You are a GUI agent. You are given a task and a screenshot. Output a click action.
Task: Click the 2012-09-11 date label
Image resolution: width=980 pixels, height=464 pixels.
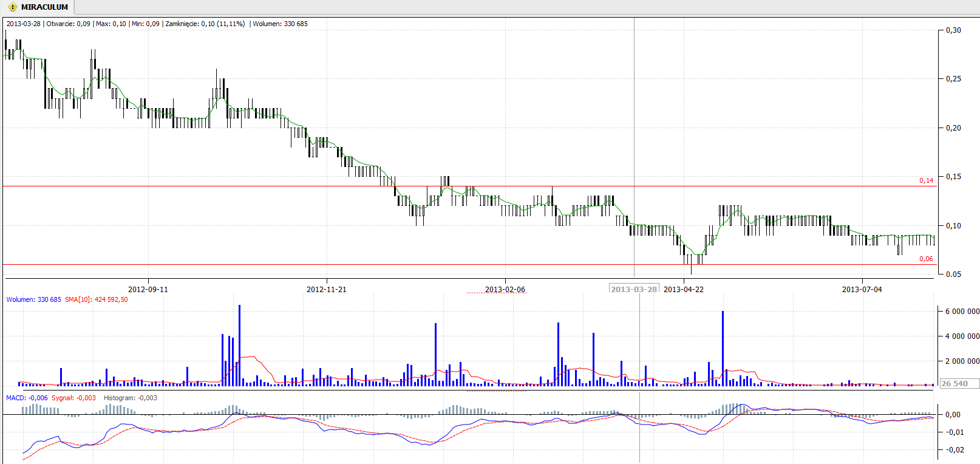pyautogui.click(x=148, y=290)
